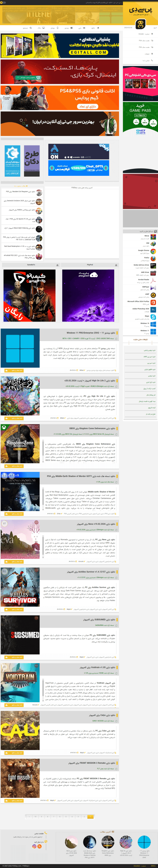Click the KMPlayer icon in sidebar
Image resolution: width=158 pixels, height=868 pixels.
pyautogui.click(x=153, y=288)
